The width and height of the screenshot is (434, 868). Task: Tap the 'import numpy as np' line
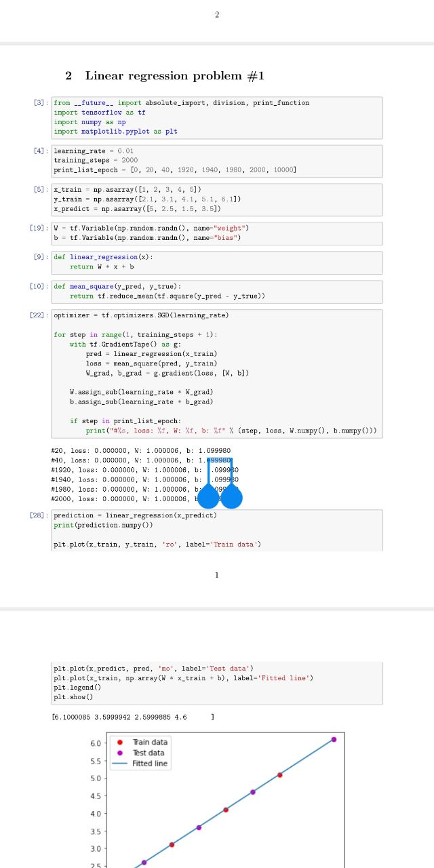tap(90, 122)
